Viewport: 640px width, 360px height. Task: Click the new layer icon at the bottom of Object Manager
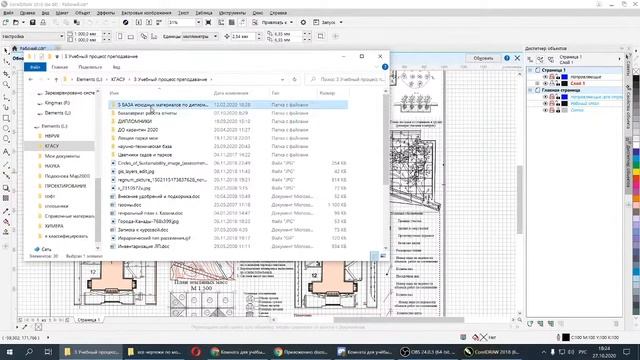530,324
